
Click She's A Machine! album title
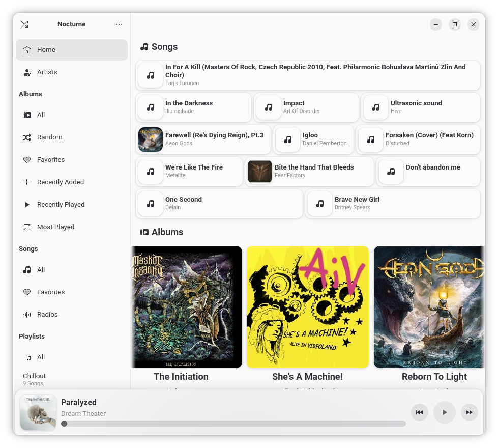pyautogui.click(x=307, y=376)
